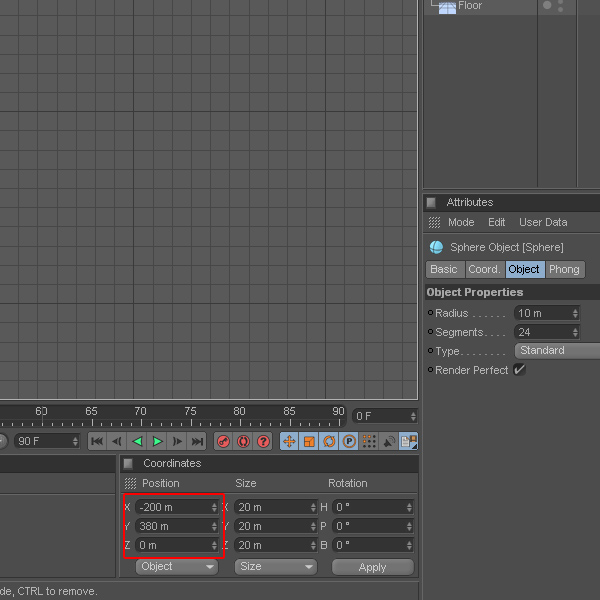This screenshot has height=600, width=600.
Task: Click the red Record Keyframe icon
Action: (223, 441)
